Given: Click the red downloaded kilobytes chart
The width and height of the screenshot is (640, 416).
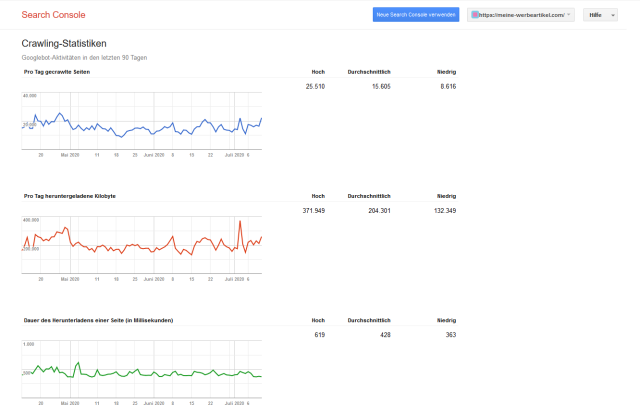Looking at the screenshot, I should pyautogui.click(x=142, y=245).
